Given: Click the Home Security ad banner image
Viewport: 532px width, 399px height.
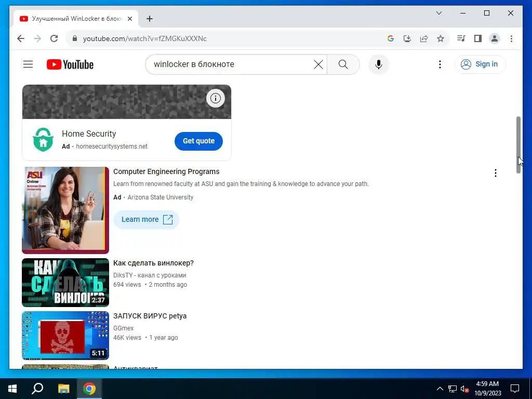Looking at the screenshot, I should 127,102.
